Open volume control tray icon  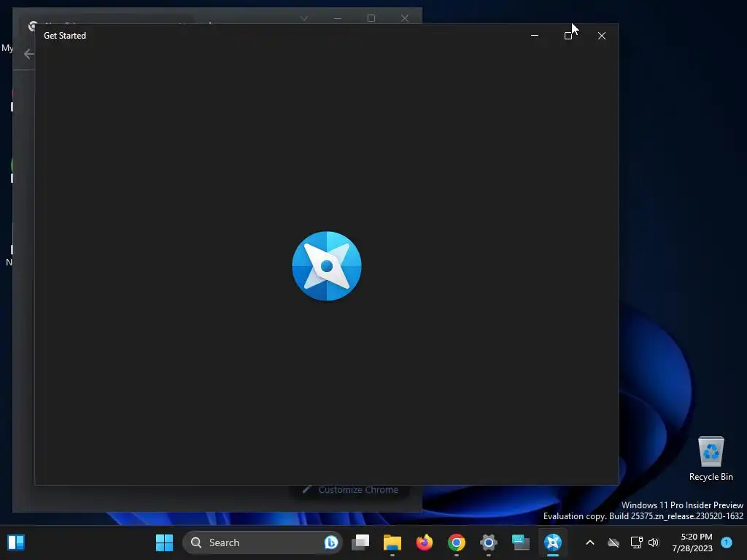[x=654, y=542]
